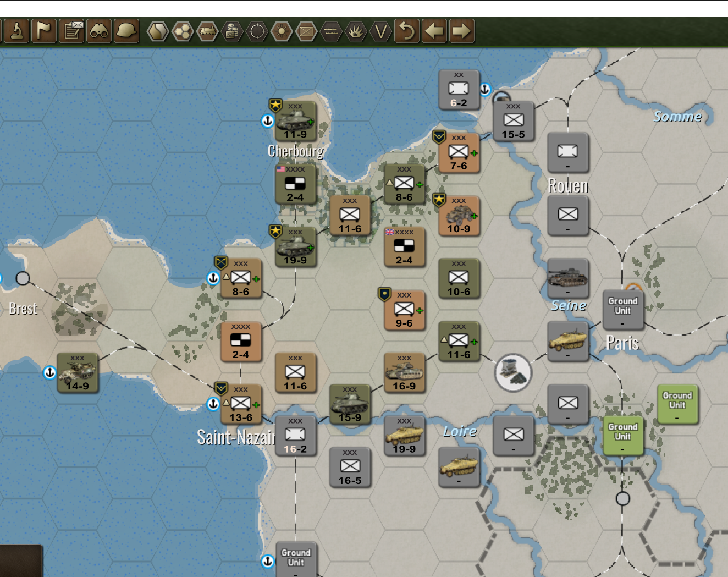Select the 7-6 infantry unit
The height and width of the screenshot is (577, 728).
pos(459,152)
